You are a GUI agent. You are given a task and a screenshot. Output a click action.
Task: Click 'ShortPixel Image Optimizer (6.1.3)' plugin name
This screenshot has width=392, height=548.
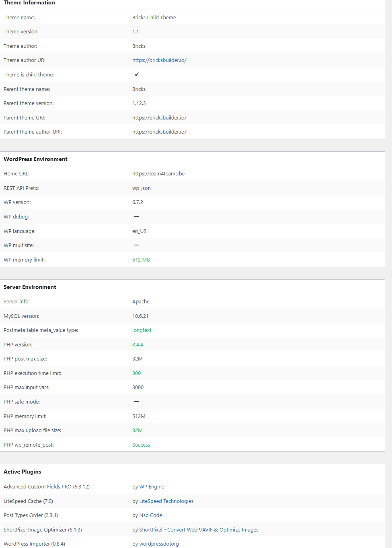pos(43,530)
